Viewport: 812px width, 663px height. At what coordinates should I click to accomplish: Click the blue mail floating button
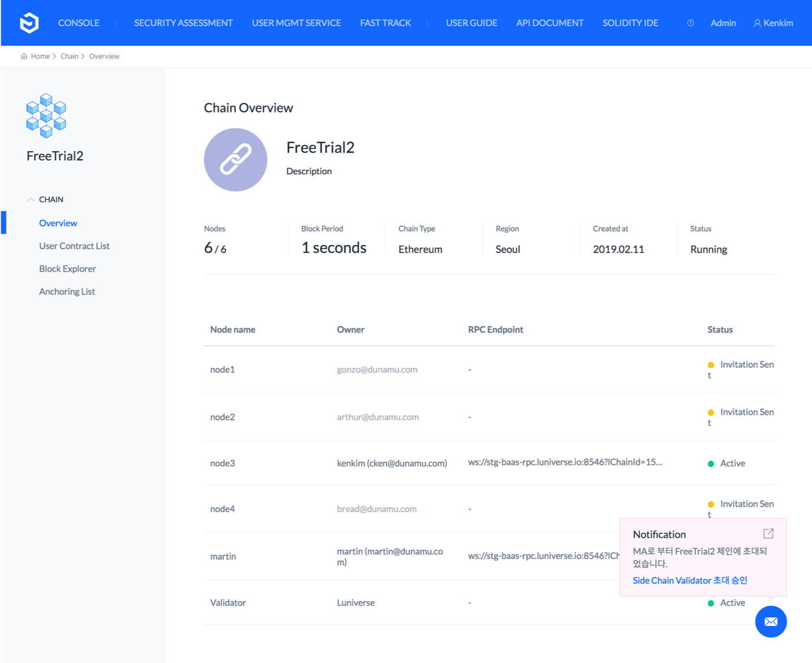tap(771, 622)
